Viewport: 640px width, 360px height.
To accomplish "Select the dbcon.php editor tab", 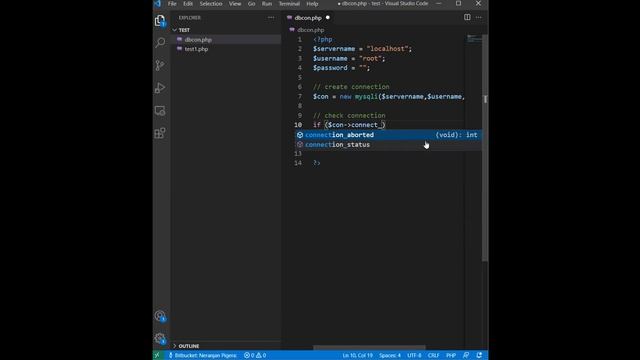I will click(x=308, y=18).
